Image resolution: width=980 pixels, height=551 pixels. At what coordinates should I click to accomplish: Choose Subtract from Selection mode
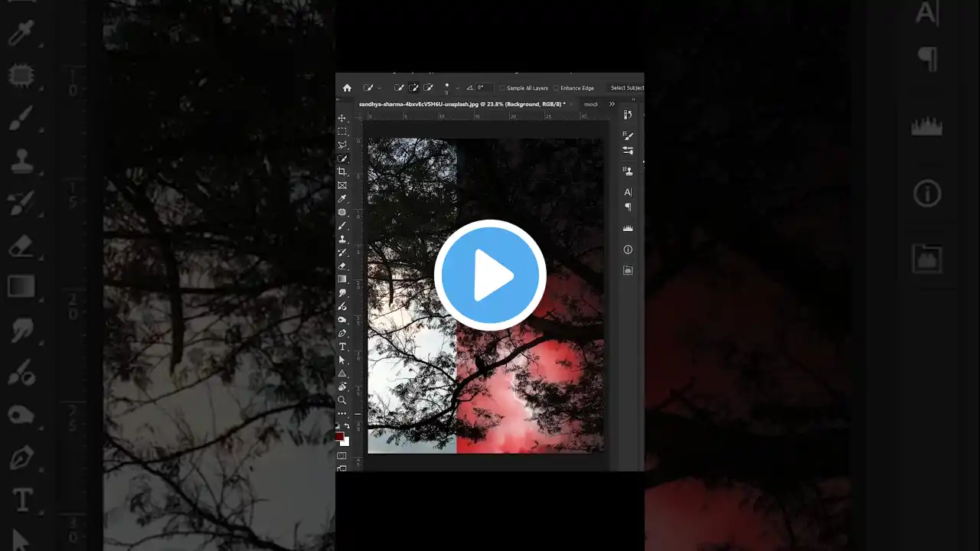point(428,88)
